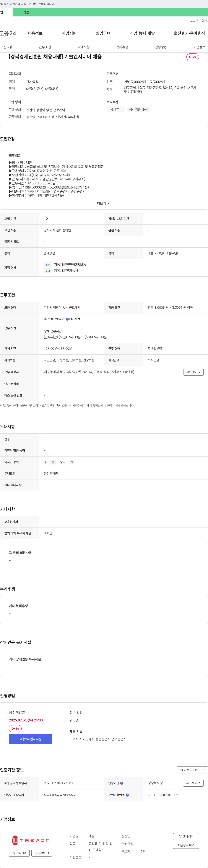Click the info icon next to 주 소정근로시간
Viewport: 208px width, 868px height.
(67, 319)
